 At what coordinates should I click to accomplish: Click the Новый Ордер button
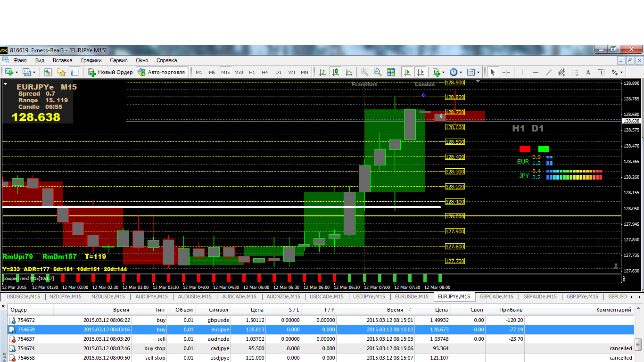pos(111,72)
